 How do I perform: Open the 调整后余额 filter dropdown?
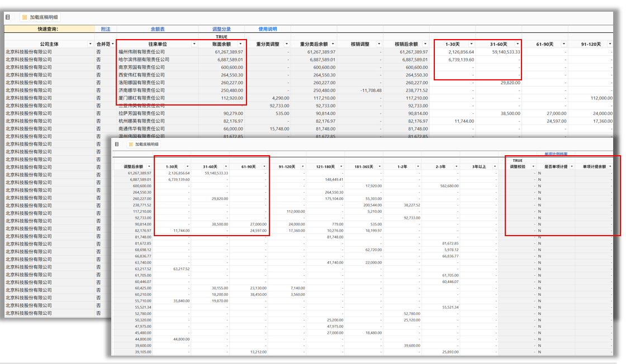[x=149, y=167]
